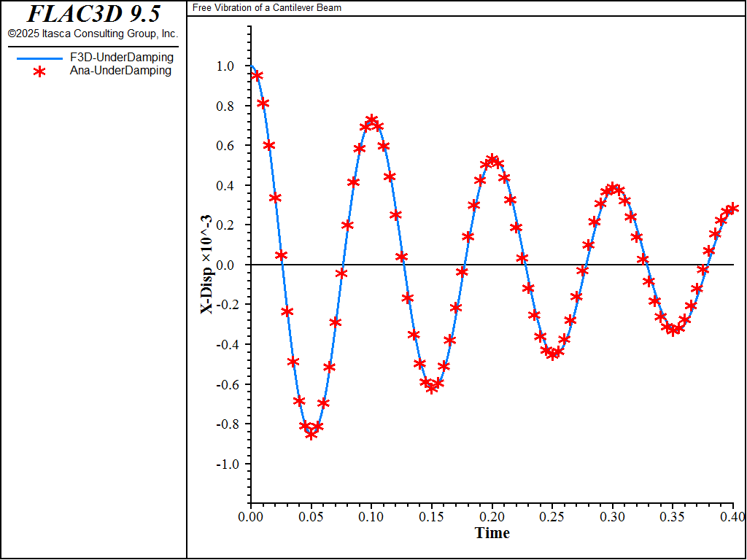Click the FLAC3D 9.5 heading
The height and width of the screenshot is (560, 747).
93,14
